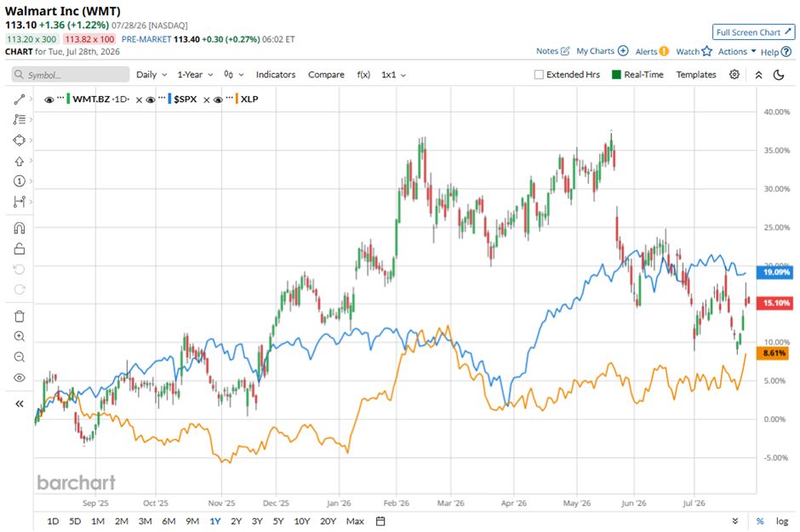Open the 1x1 layout dropdown
Viewport: 800px width, 532px height.
coord(393,74)
